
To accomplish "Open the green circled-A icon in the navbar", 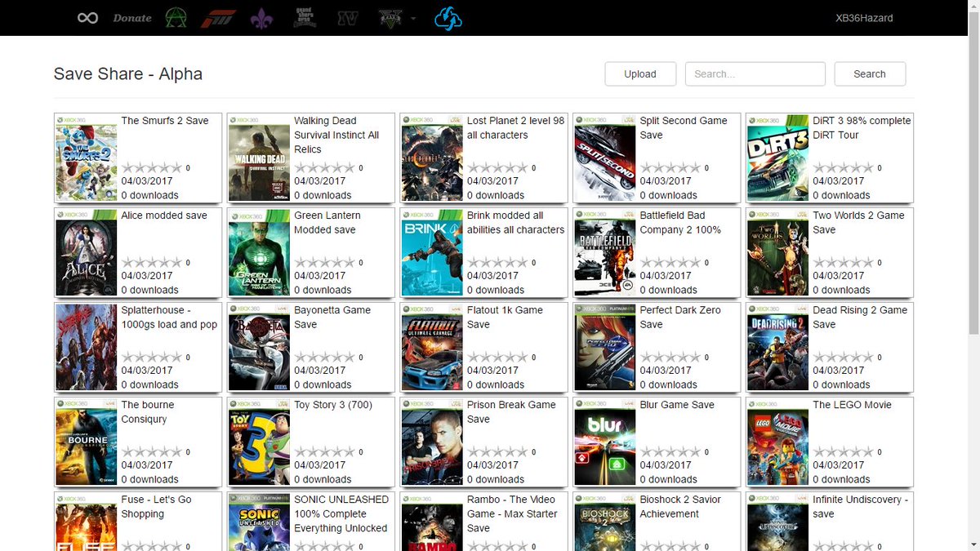I will click(x=175, y=18).
